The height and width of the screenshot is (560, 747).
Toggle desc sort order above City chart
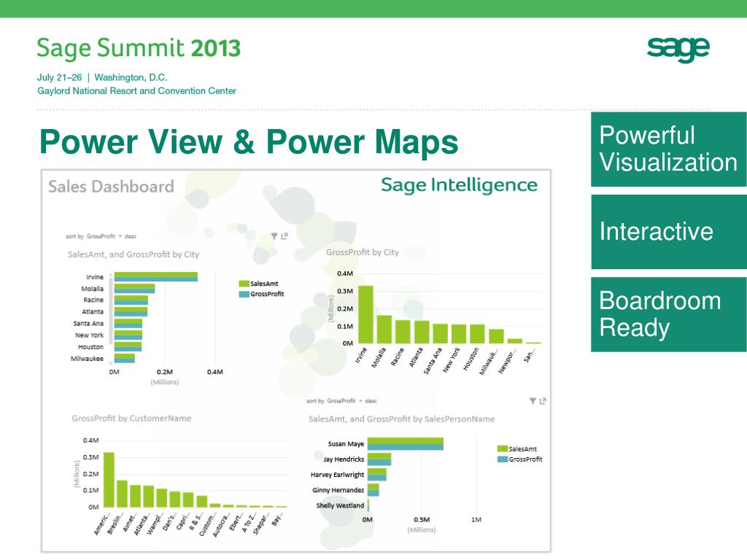click(131, 236)
